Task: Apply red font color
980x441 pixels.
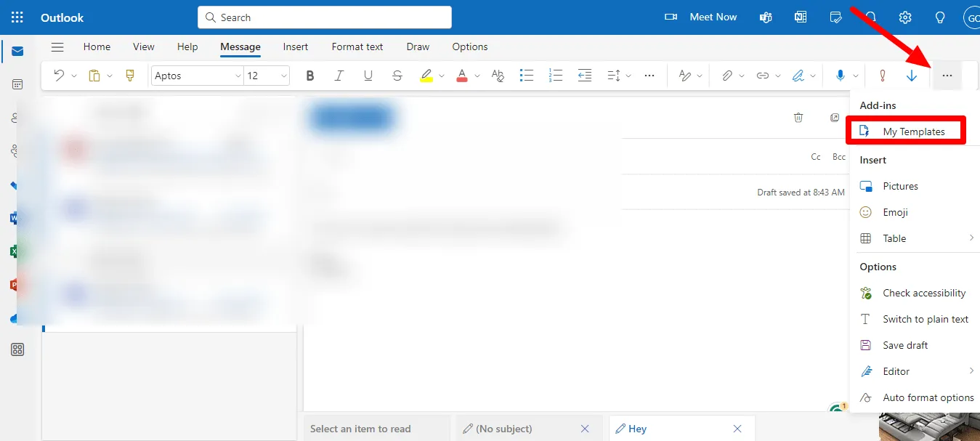Action: tap(462, 76)
